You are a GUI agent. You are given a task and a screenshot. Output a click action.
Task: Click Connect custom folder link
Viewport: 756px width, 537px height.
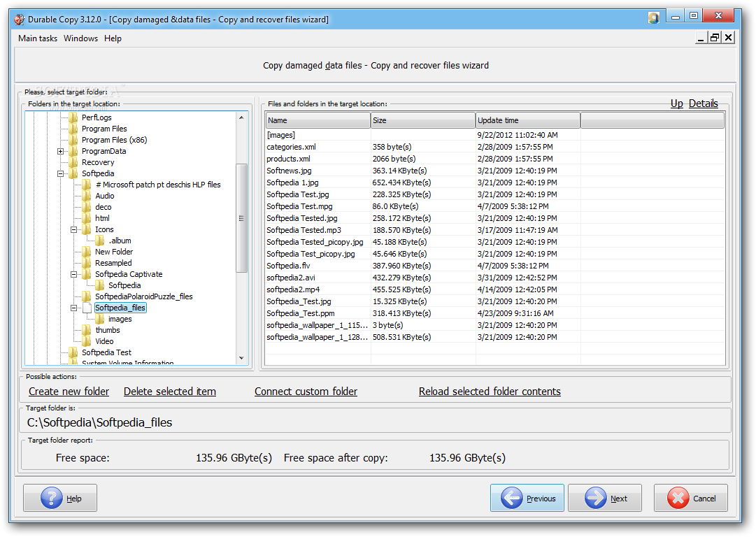306,392
